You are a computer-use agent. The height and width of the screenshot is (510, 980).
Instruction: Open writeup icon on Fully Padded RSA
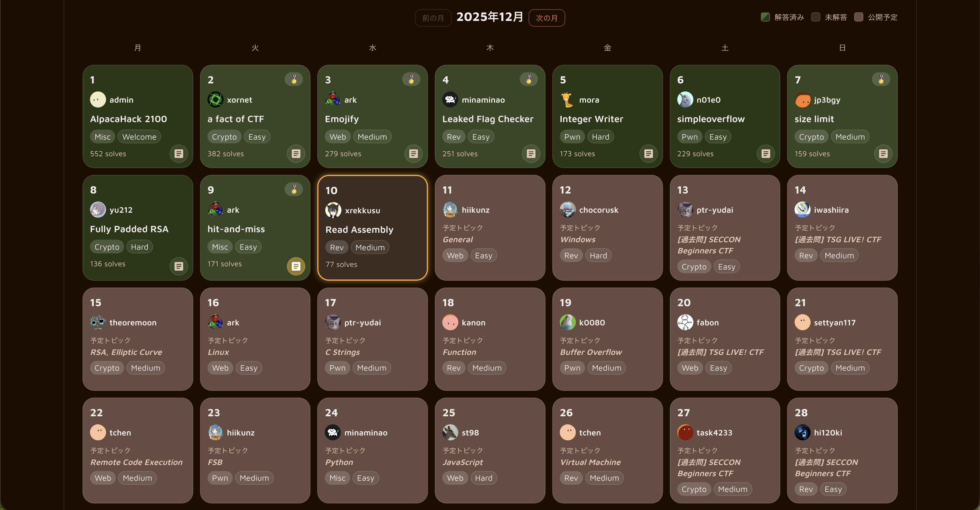[x=178, y=266]
